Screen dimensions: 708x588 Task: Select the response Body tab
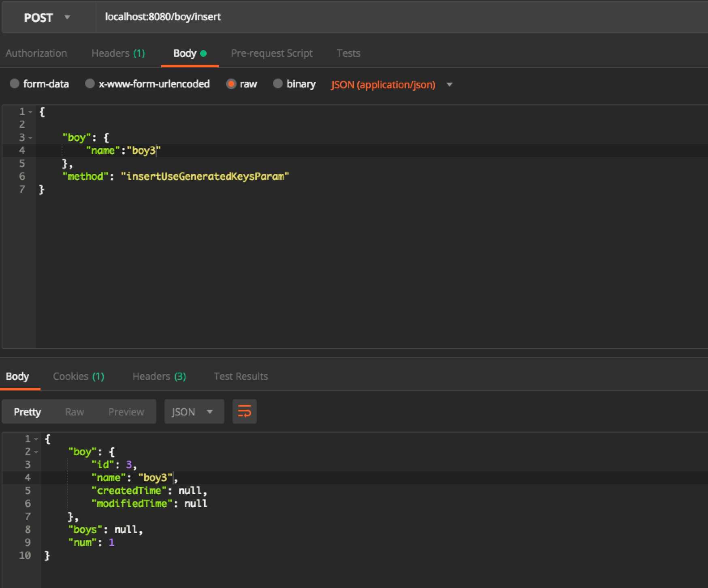[x=17, y=377]
